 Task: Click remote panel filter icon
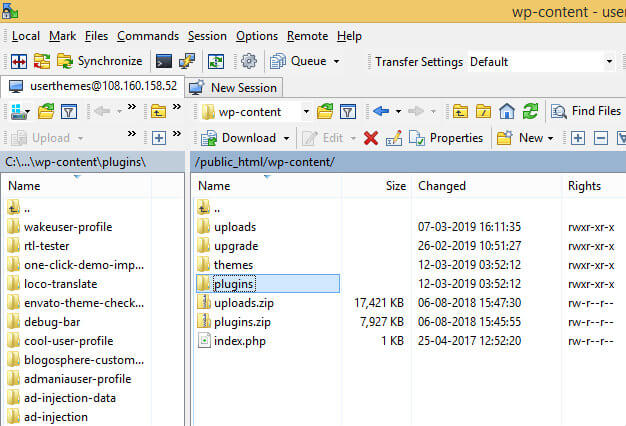tap(348, 112)
